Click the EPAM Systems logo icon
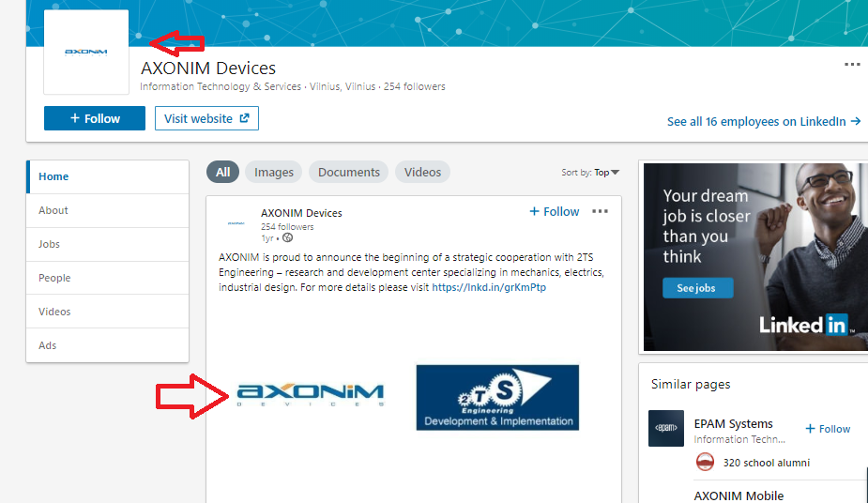Viewport: 868px width, 503px height. (x=666, y=429)
